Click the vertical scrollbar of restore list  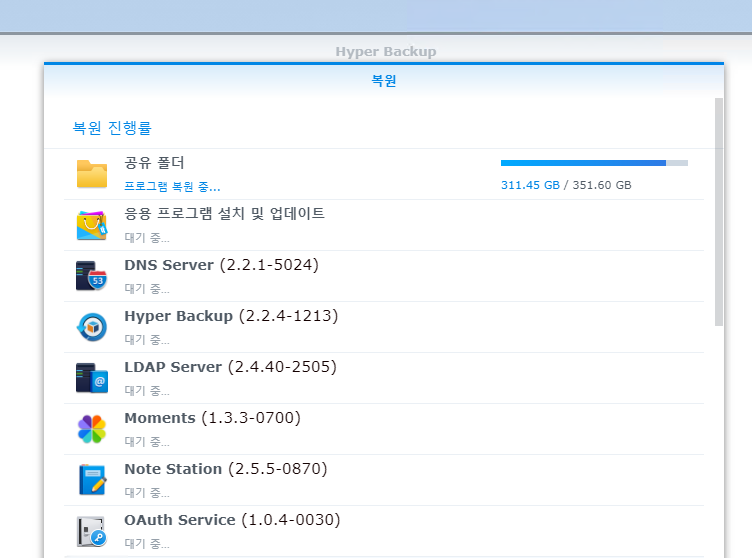pos(718,212)
